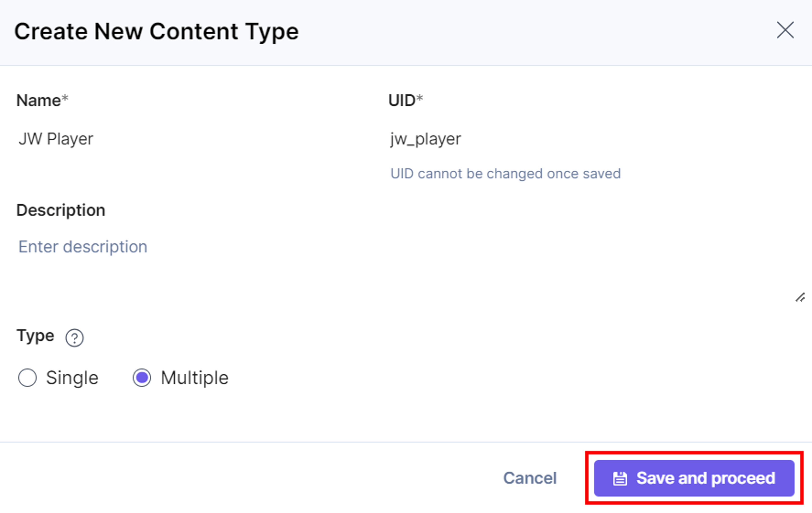Click the Type help question mark icon
The height and width of the screenshot is (513, 812).
click(x=74, y=337)
